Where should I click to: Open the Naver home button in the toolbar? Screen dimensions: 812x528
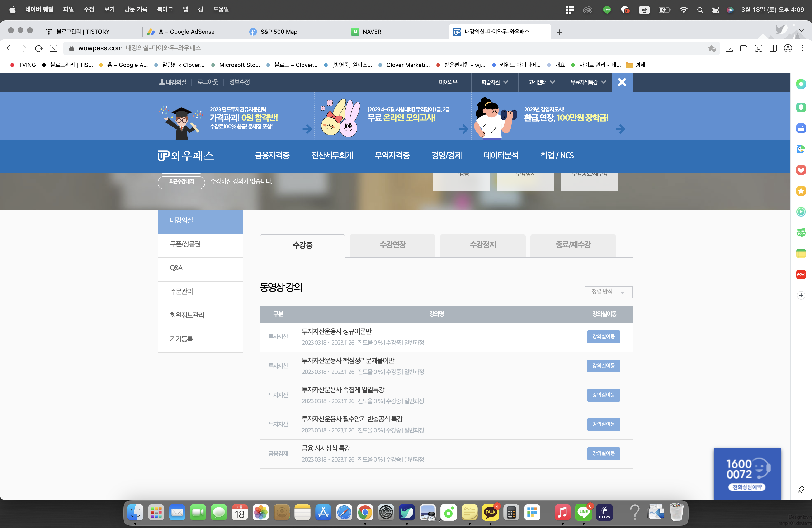pyautogui.click(x=54, y=48)
